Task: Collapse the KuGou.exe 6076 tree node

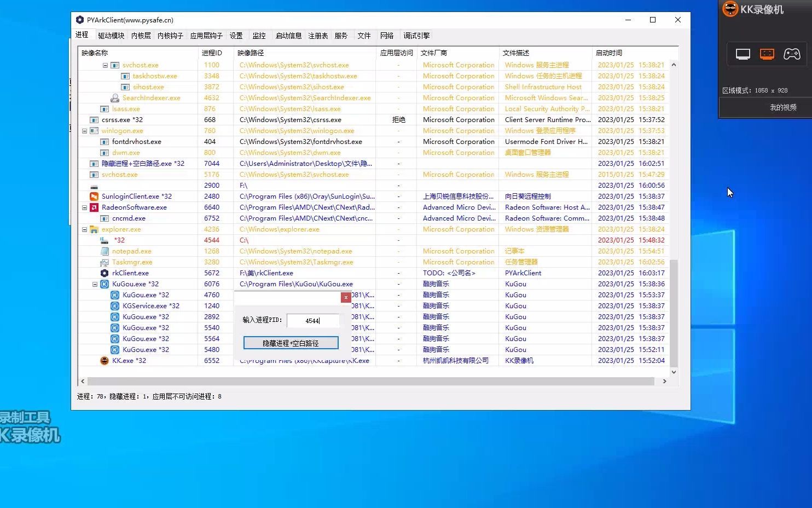Action: (95, 284)
